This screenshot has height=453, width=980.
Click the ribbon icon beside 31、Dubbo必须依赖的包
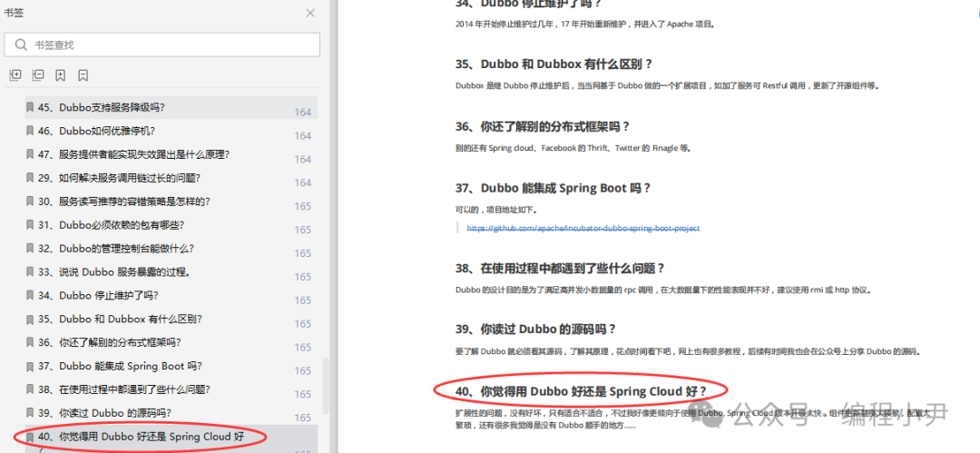pyautogui.click(x=30, y=224)
